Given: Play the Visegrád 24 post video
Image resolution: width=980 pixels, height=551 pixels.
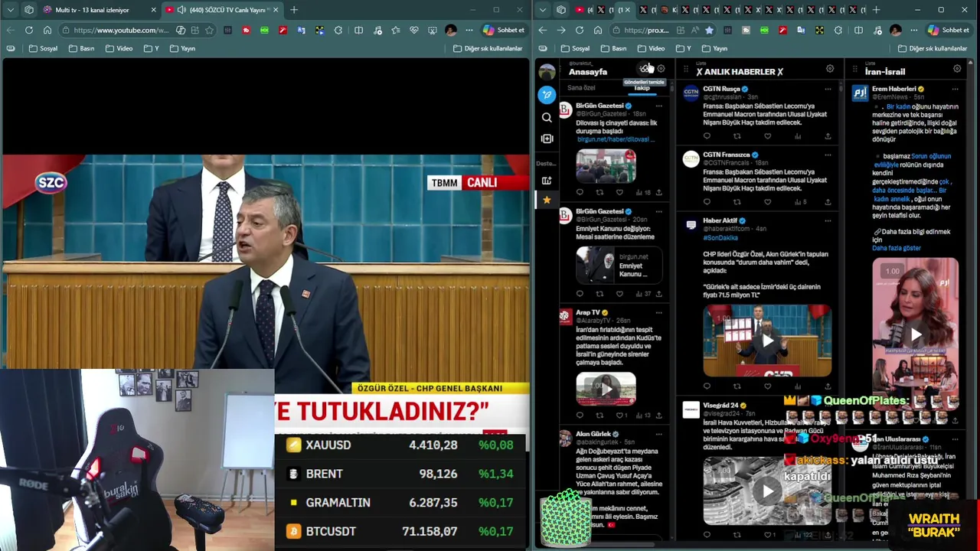Looking at the screenshot, I should tap(767, 491).
